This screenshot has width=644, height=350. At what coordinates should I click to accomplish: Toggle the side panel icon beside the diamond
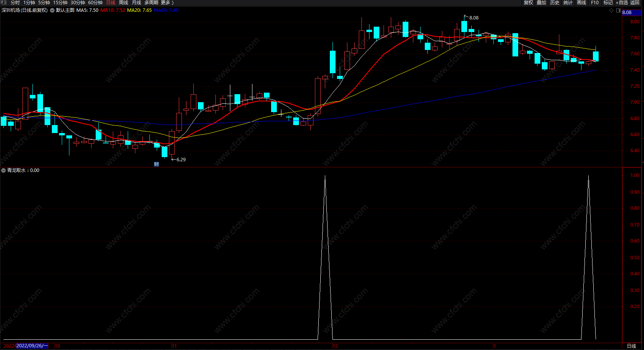click(618, 11)
